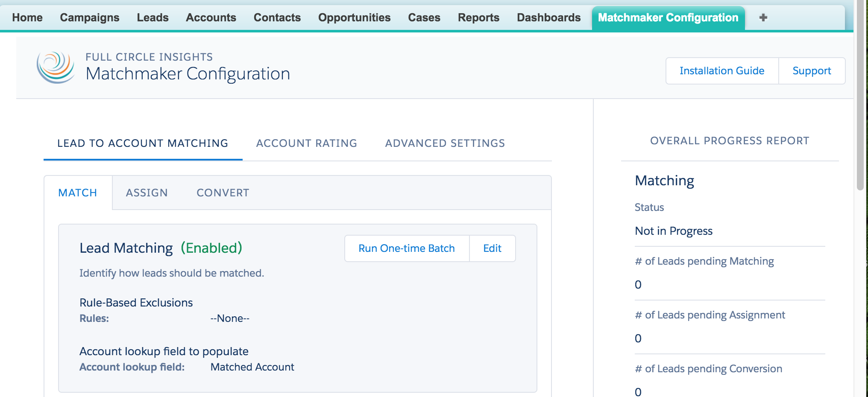This screenshot has width=868, height=397.
Task: Select the Lead to Account Matching tab
Action: click(x=143, y=143)
